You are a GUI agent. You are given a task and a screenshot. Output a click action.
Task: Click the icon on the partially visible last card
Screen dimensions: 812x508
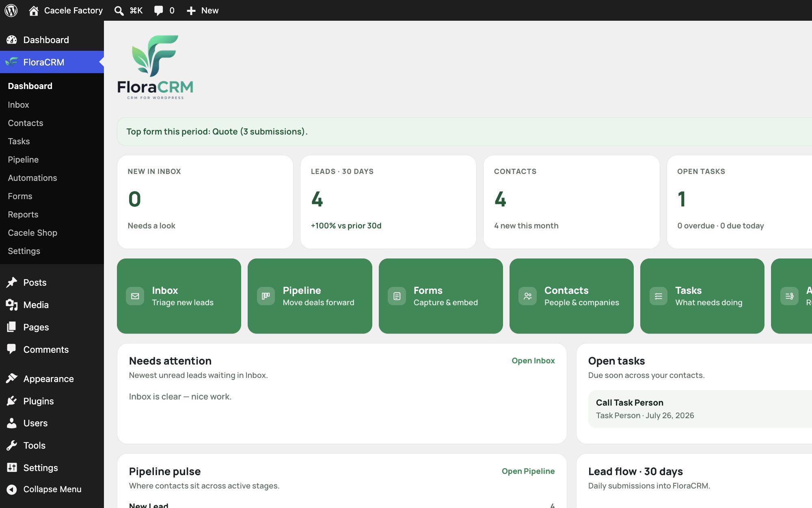coord(789,296)
